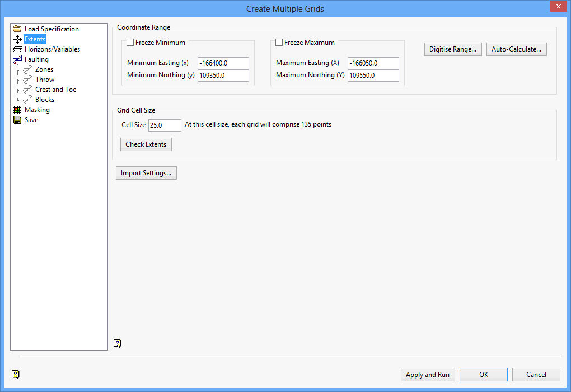Select Crest and Toe under Faulting
571x392 pixels.
(x=56, y=90)
